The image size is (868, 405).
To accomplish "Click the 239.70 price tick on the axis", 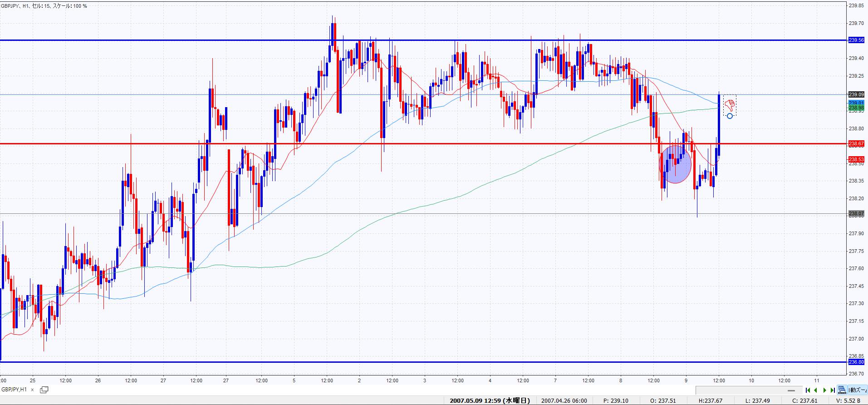I will pos(857,23).
